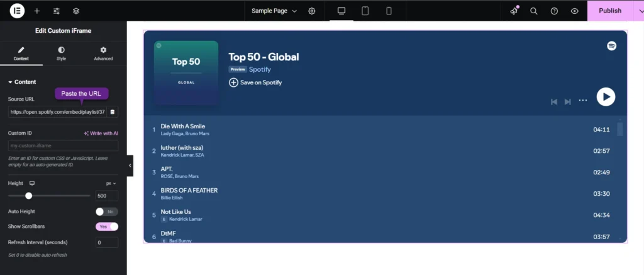Image resolution: width=644 pixels, height=275 pixels.
Task: Click the Preview badge
Action: 238,69
